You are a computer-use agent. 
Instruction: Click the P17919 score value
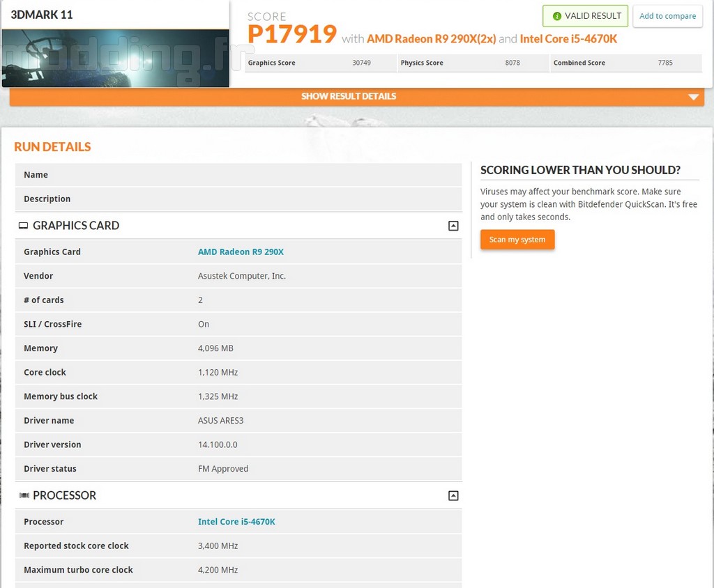292,35
